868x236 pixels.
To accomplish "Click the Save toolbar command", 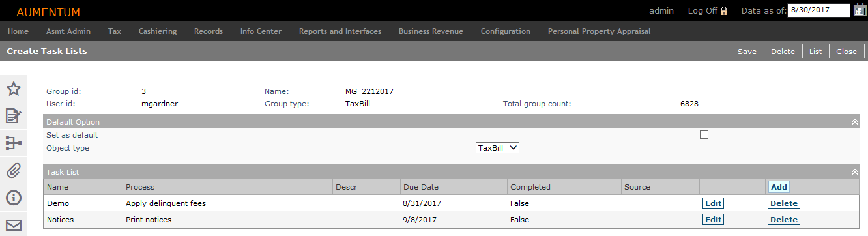I will pyautogui.click(x=747, y=52).
